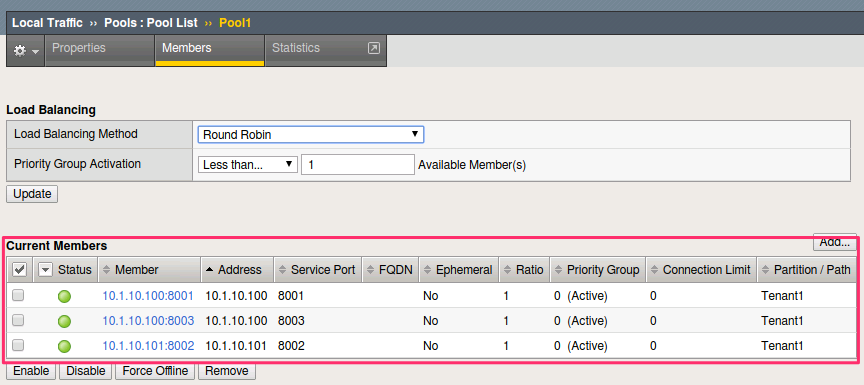Check the box for member 10.1.10.100:8003

pyautogui.click(x=18, y=320)
